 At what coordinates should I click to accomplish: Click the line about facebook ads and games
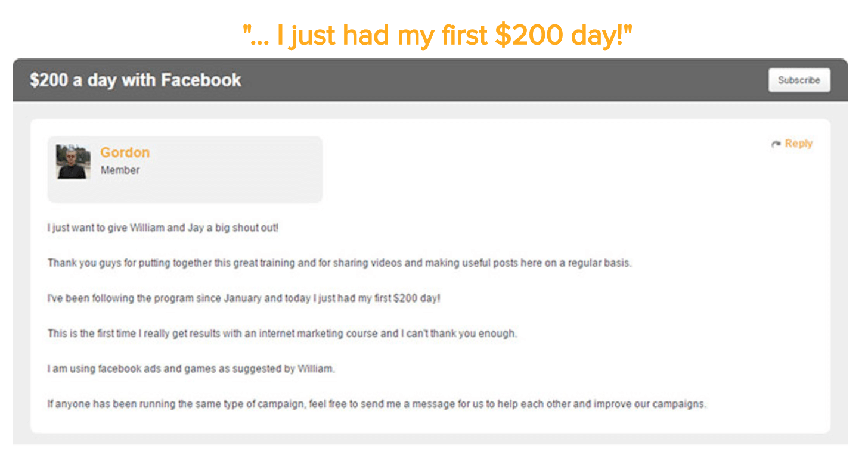191,369
